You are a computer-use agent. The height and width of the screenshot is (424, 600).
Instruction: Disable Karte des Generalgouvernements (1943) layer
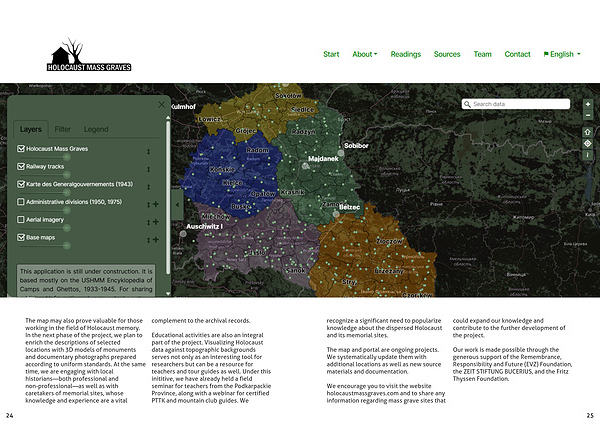click(x=21, y=184)
